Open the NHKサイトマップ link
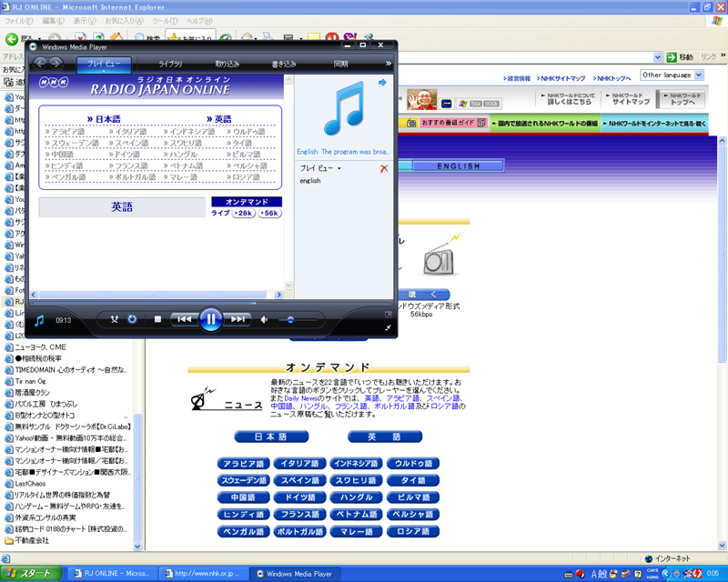728x582 pixels. [x=561, y=78]
